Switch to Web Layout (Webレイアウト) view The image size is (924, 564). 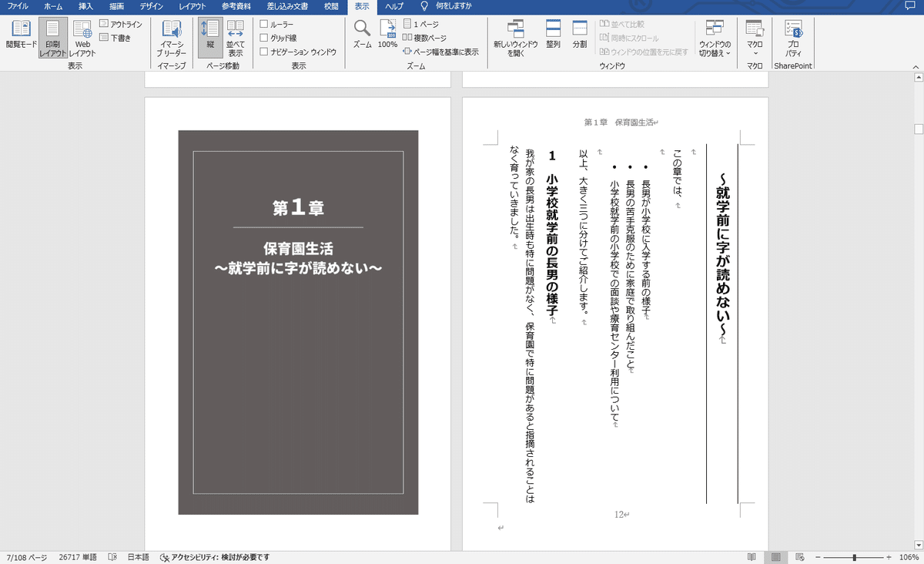coord(82,39)
